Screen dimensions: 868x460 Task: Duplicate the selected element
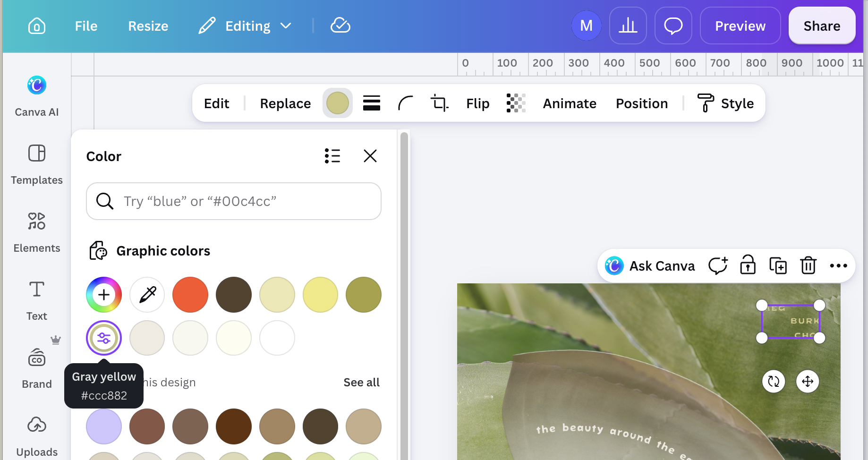click(778, 266)
